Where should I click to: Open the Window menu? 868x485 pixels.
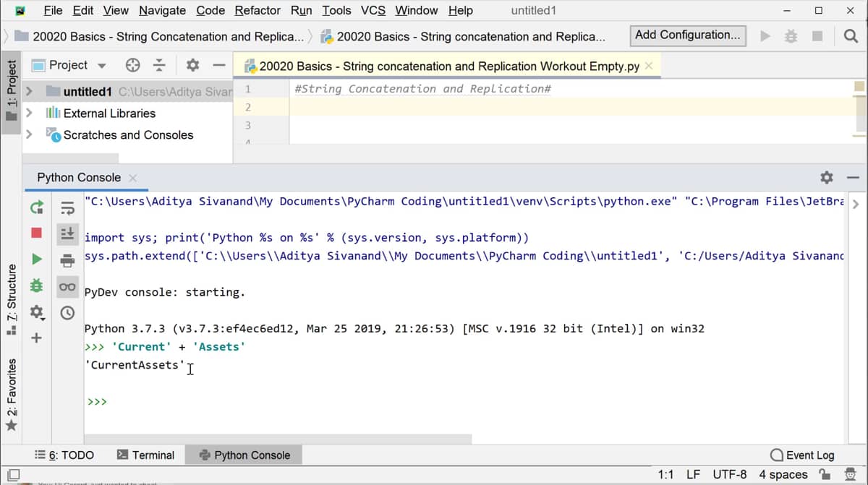coord(417,11)
